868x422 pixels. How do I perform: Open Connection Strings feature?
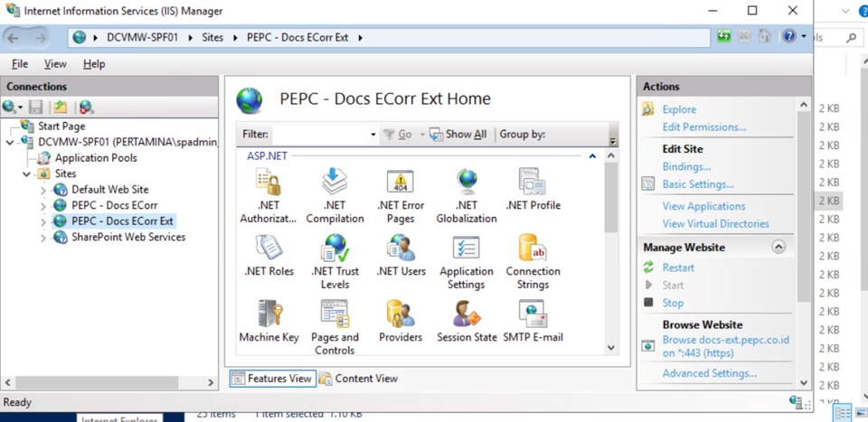533,262
